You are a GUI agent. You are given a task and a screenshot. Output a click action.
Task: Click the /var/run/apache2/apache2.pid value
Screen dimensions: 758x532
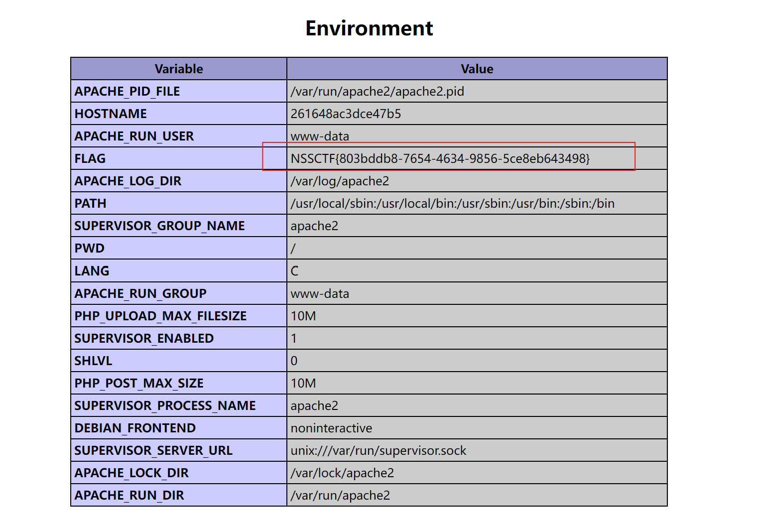(377, 92)
